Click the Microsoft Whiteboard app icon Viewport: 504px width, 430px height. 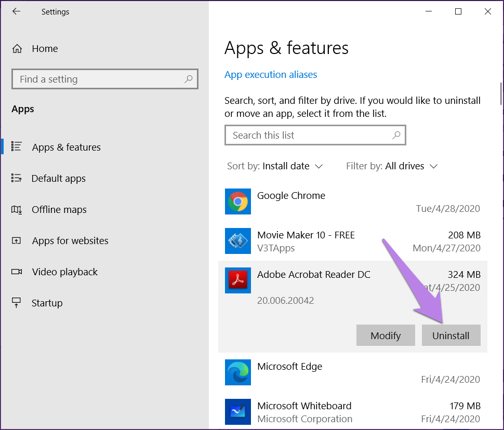pos(238,412)
